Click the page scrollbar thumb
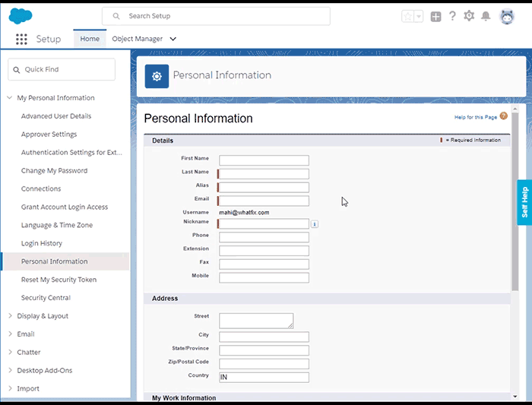Viewport: 532px width, 405px height. pos(515,202)
